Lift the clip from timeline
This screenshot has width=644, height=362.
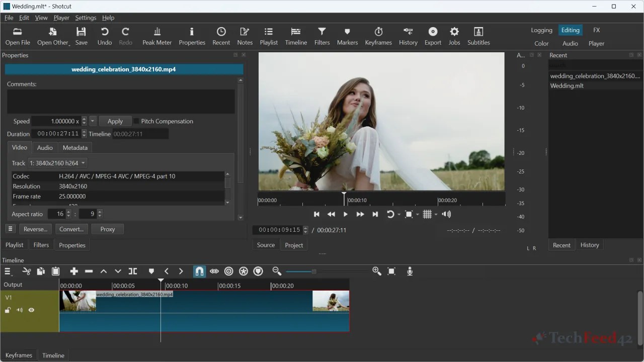tap(104, 271)
